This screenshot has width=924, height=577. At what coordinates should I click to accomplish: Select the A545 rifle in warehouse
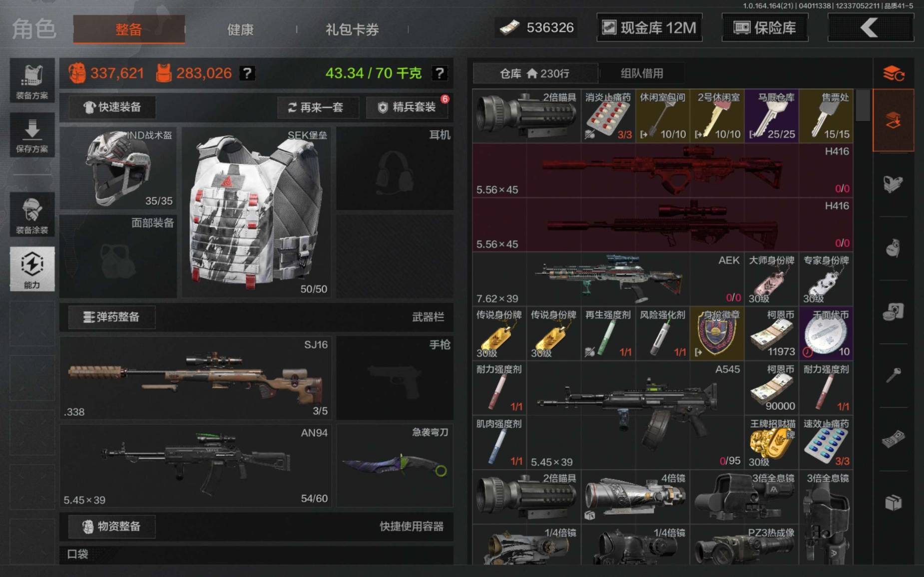click(x=636, y=415)
